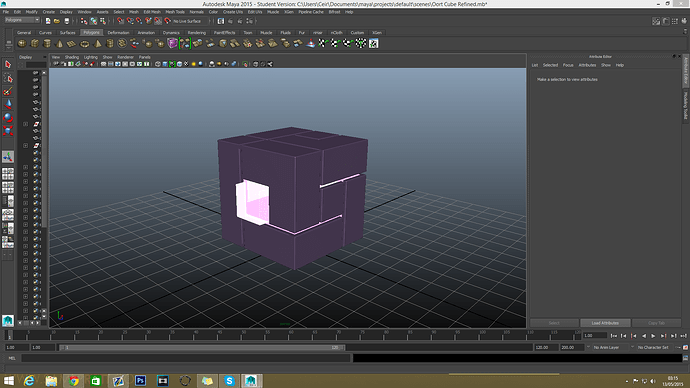690x388 pixels.
Task: Click the Copy Tab button
Action: pyautogui.click(x=656, y=323)
